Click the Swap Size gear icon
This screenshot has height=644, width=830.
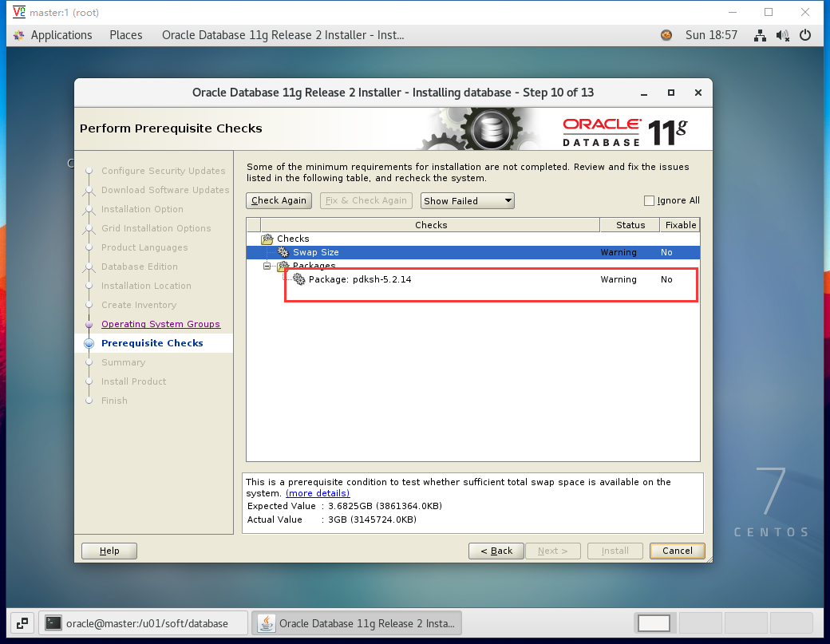pyautogui.click(x=283, y=252)
